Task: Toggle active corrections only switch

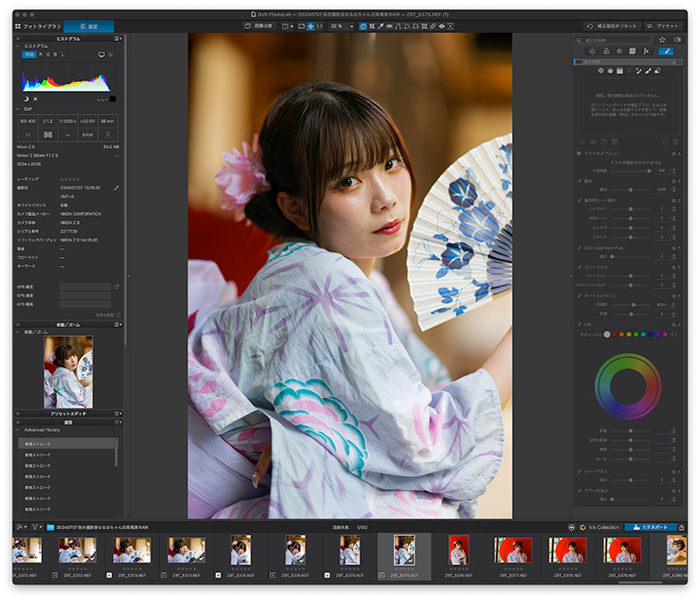Action: [x=677, y=40]
